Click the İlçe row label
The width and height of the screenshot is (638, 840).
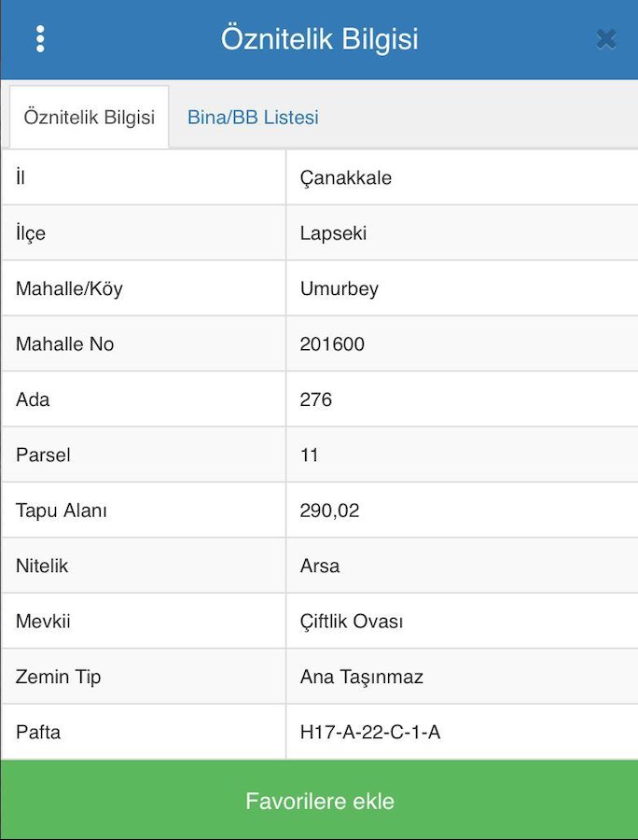[31, 233]
